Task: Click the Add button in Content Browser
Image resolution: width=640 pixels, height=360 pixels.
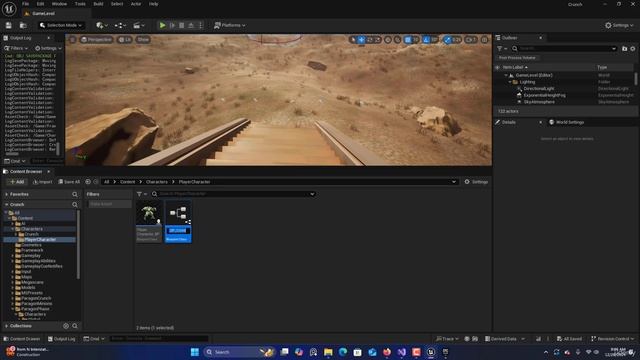Action: pyautogui.click(x=17, y=182)
